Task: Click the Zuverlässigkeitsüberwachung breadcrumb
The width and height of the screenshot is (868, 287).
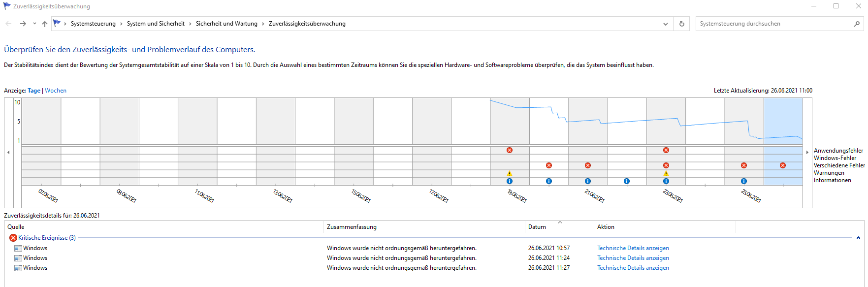Action: (x=307, y=24)
